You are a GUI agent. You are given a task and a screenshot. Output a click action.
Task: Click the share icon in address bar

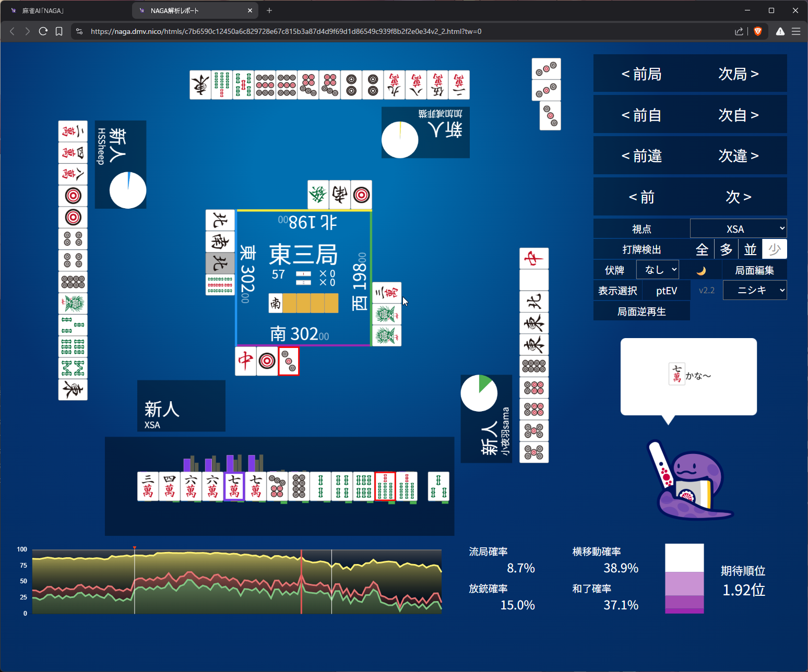coord(739,31)
